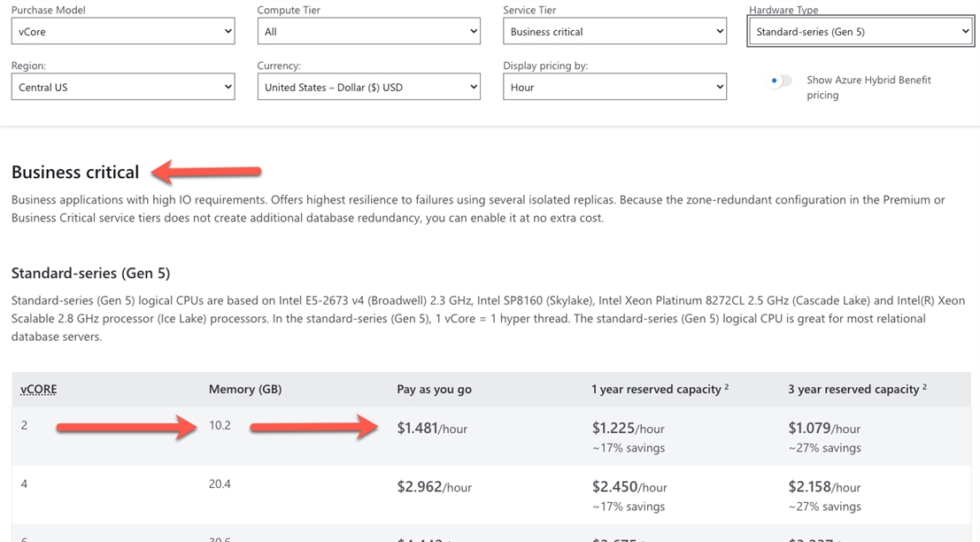Click the vCORE column header
980x542 pixels.
(39, 389)
